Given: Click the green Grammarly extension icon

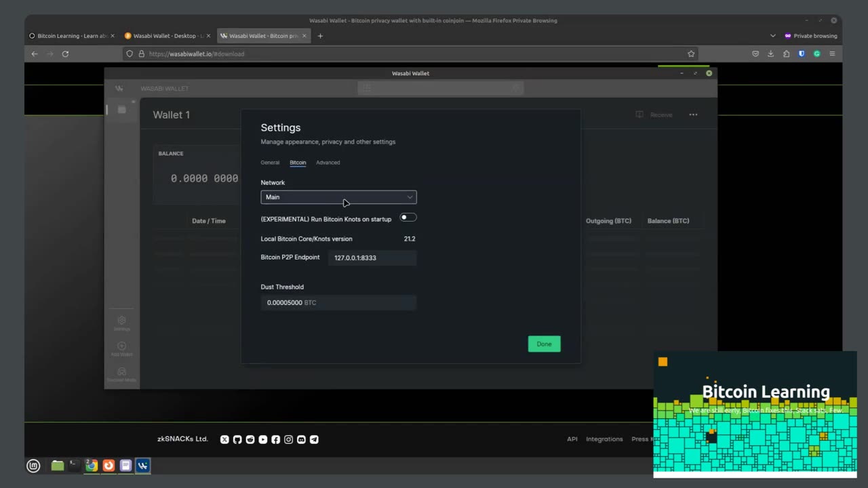Looking at the screenshot, I should 817,54.
